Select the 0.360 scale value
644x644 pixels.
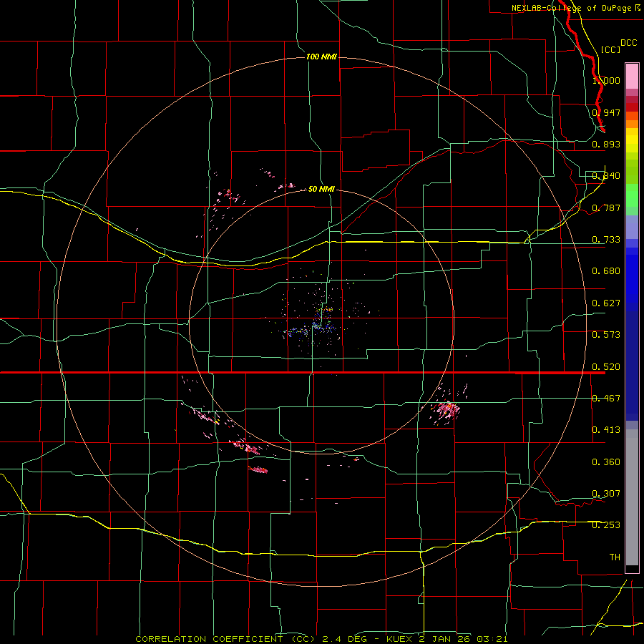coord(606,462)
